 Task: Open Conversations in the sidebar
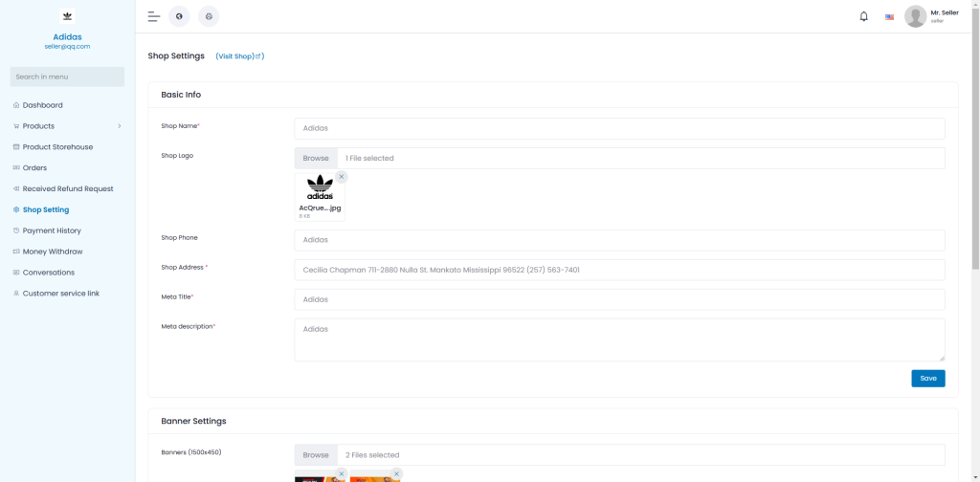tap(48, 273)
